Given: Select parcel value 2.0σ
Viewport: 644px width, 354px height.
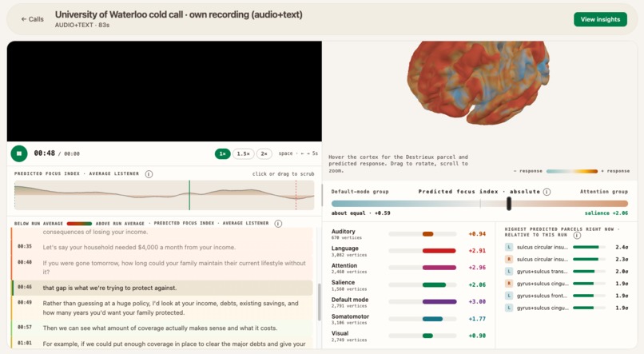Looking at the screenshot, I should click(622, 272).
